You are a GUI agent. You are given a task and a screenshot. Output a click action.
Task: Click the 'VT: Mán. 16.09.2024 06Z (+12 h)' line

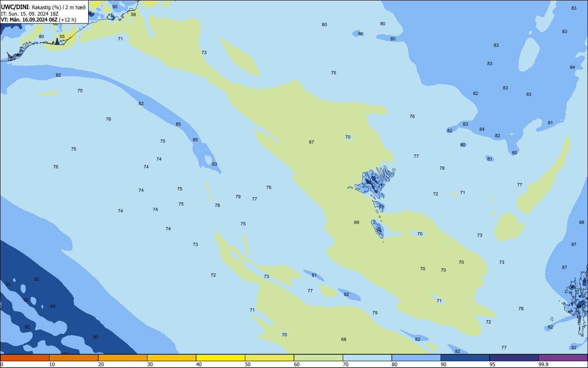[39, 20]
